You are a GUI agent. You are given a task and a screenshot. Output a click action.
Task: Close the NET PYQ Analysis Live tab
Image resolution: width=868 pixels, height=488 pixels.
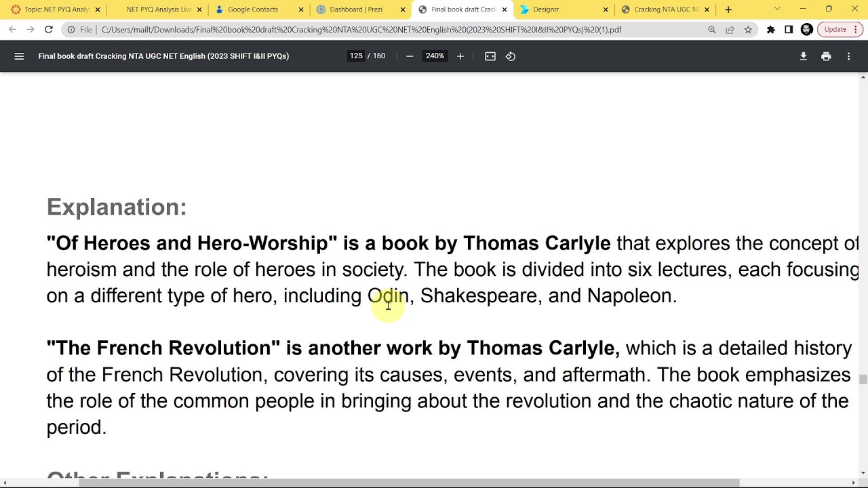[x=199, y=9]
